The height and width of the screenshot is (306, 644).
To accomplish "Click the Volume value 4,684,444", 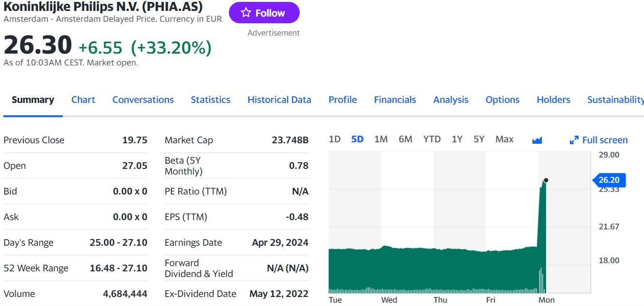I will (x=125, y=294).
